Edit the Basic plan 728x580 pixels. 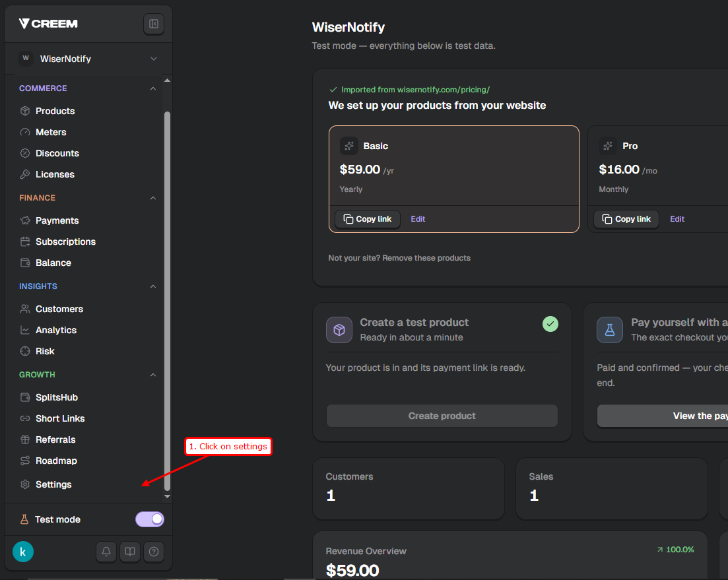(x=418, y=219)
